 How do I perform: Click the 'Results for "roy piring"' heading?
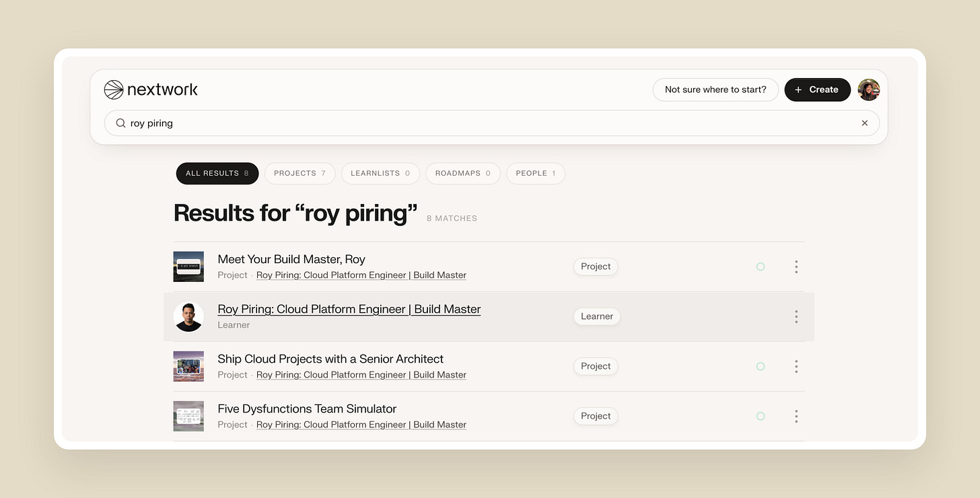(295, 213)
